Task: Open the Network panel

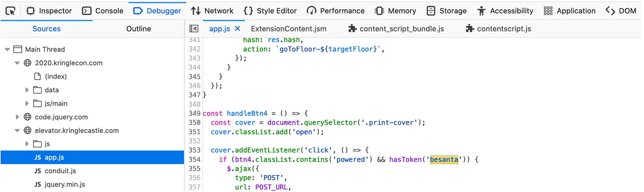Action: tap(212, 11)
